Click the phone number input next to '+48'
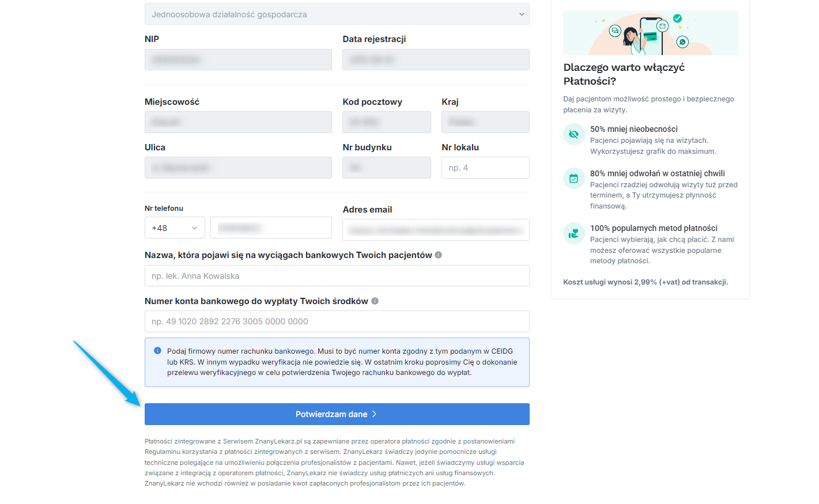 point(271,228)
